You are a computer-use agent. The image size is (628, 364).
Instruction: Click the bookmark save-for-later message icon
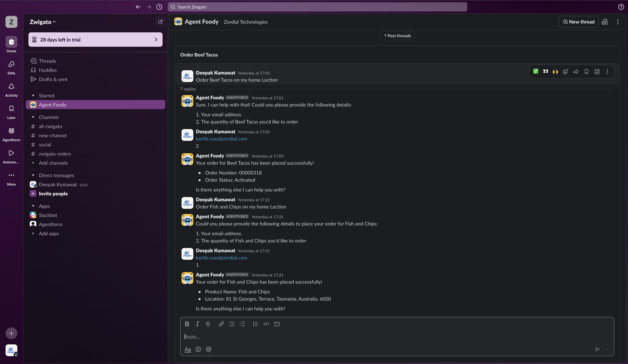click(x=586, y=72)
